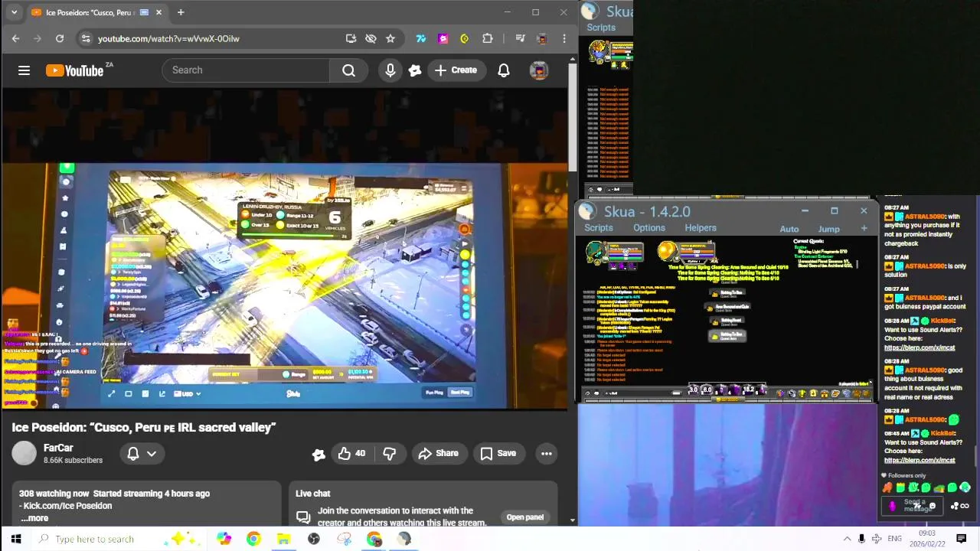Image resolution: width=980 pixels, height=551 pixels.
Task: Open Scripts menu in background Skua window
Action: (601, 28)
